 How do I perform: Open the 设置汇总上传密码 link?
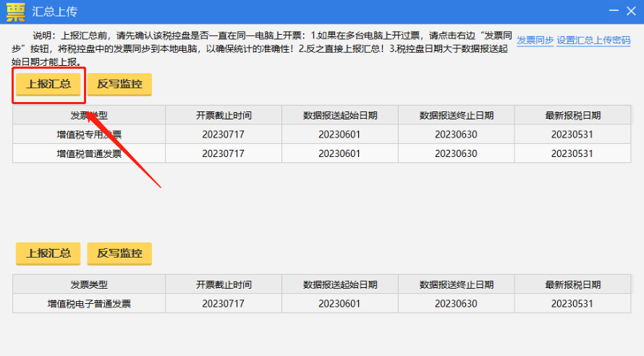pos(593,41)
